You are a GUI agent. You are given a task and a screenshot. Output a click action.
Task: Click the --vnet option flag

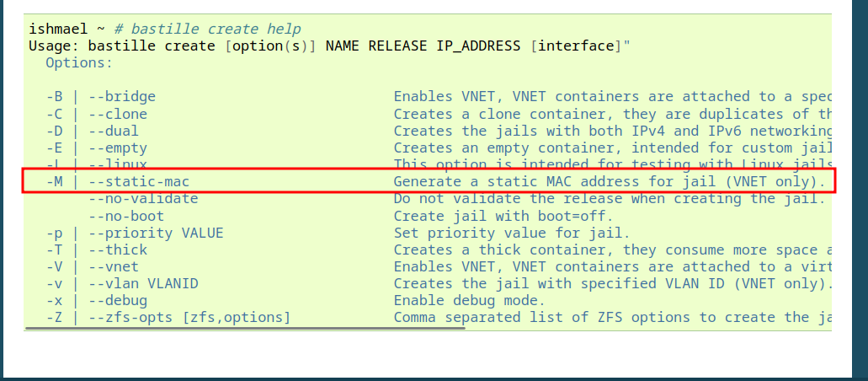[x=114, y=266]
